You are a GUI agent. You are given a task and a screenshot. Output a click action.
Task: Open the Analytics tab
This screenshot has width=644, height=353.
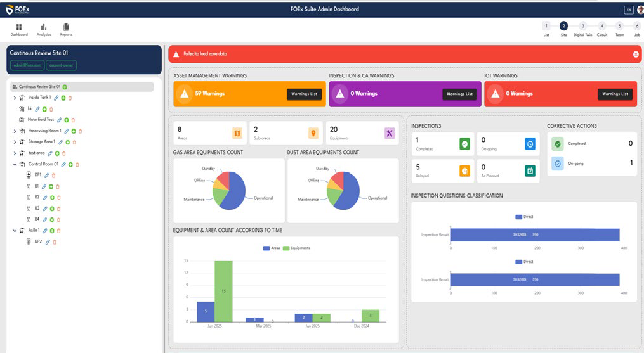click(x=44, y=30)
